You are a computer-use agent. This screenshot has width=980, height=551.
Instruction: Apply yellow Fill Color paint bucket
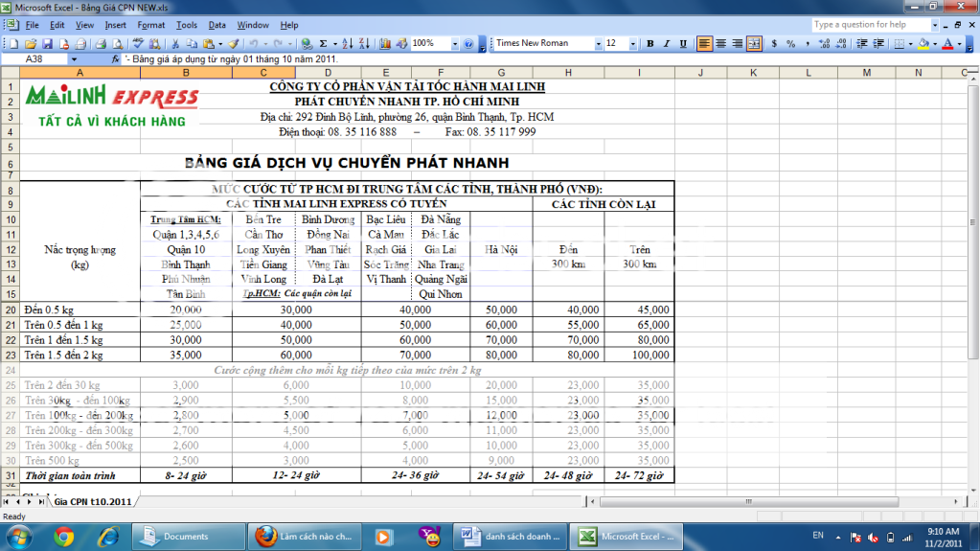[923, 44]
